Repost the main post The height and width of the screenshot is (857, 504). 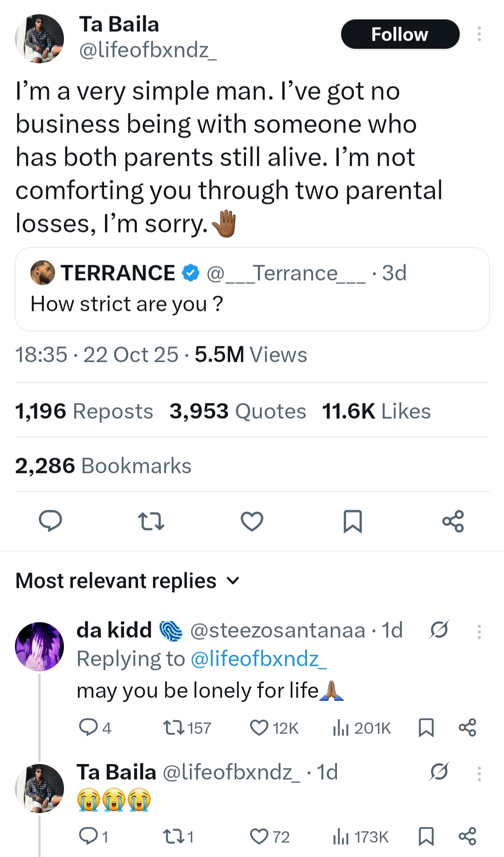[x=151, y=521]
